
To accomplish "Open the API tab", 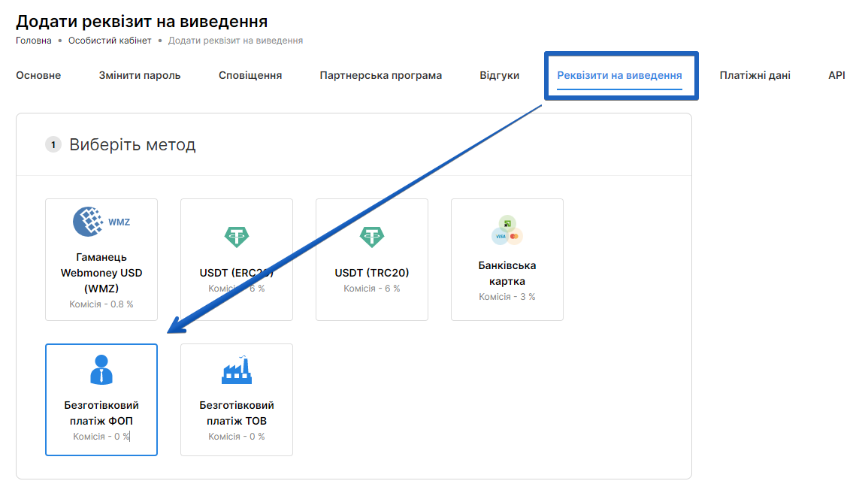I will pos(836,75).
